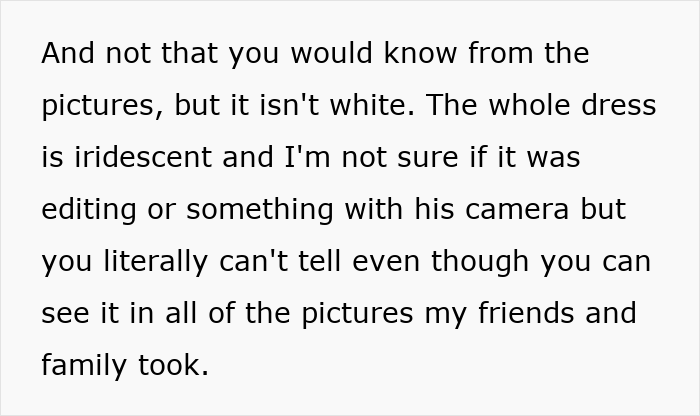Viewport: 700px width, 416px height.
Task: Click the word "even" on the fifth line
Action: point(386,262)
